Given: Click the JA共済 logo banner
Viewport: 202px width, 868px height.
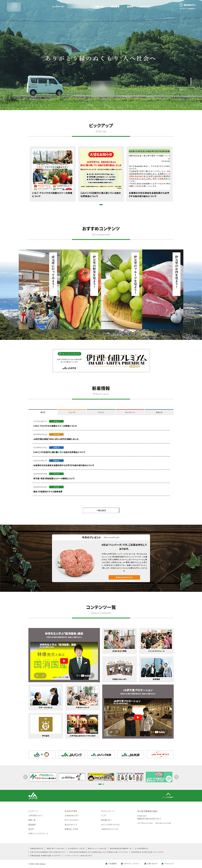Looking at the screenshot, I should click(x=130, y=754).
